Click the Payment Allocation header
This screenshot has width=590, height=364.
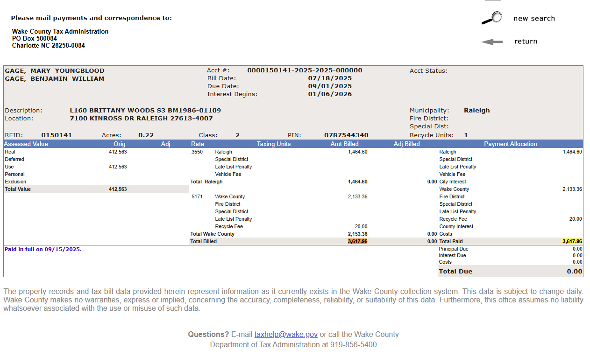[x=510, y=144]
